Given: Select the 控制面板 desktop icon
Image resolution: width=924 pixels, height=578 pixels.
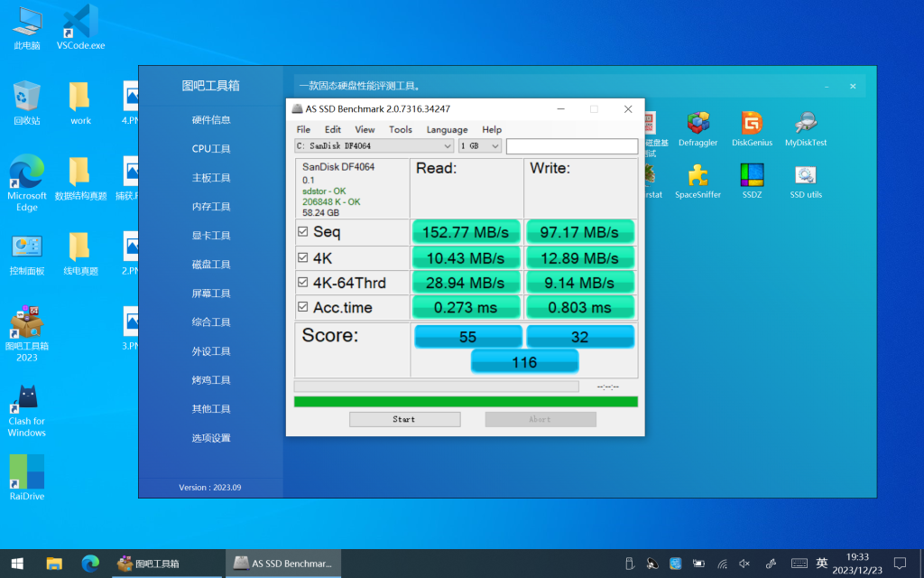Looking at the screenshot, I should [x=27, y=254].
